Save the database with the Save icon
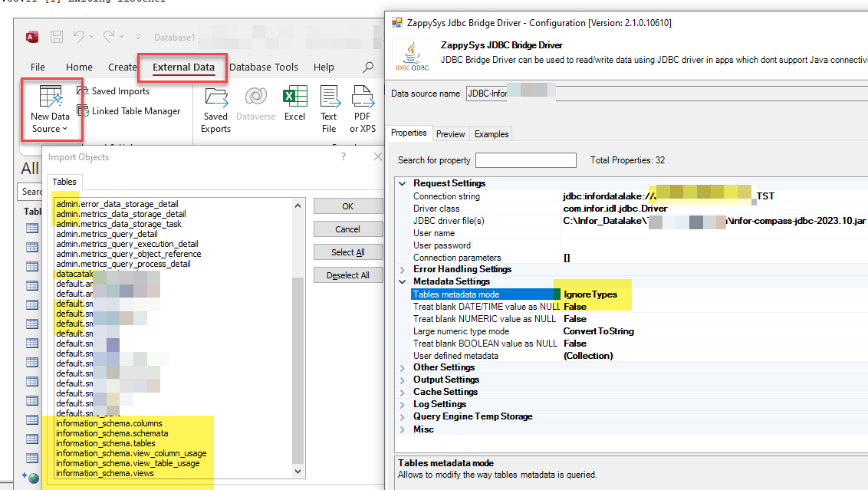The image size is (868, 490). pyautogui.click(x=57, y=37)
